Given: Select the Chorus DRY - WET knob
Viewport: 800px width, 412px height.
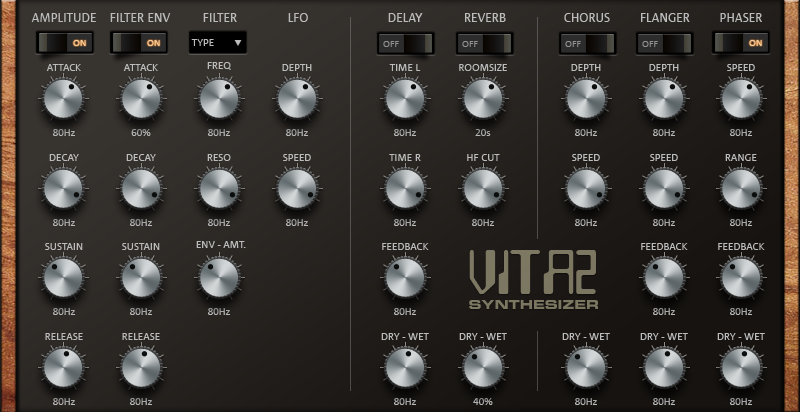Looking at the screenshot, I should coord(586,367).
